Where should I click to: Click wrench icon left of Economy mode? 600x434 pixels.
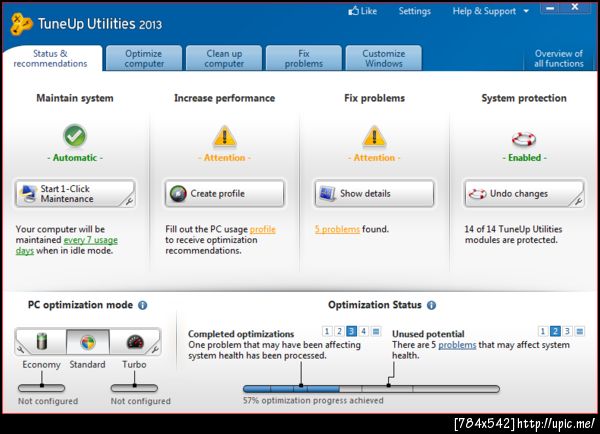point(20,349)
